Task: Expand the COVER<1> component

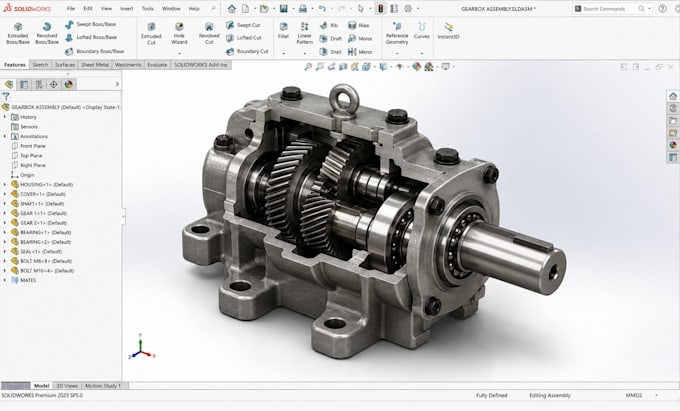Action: coord(5,194)
